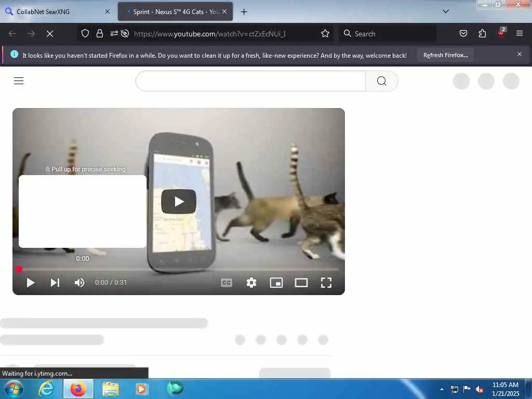Open the green globe app in taskbar

pyautogui.click(x=175, y=389)
